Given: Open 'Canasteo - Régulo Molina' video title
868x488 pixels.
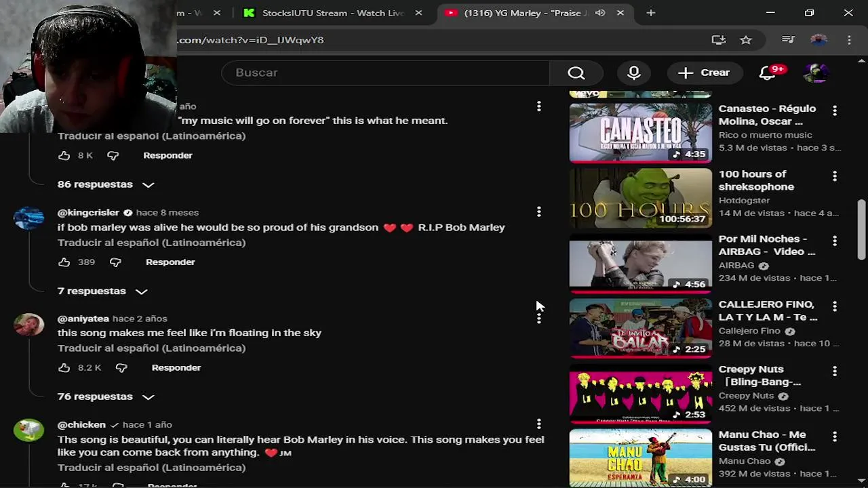Looking at the screenshot, I should click(767, 115).
